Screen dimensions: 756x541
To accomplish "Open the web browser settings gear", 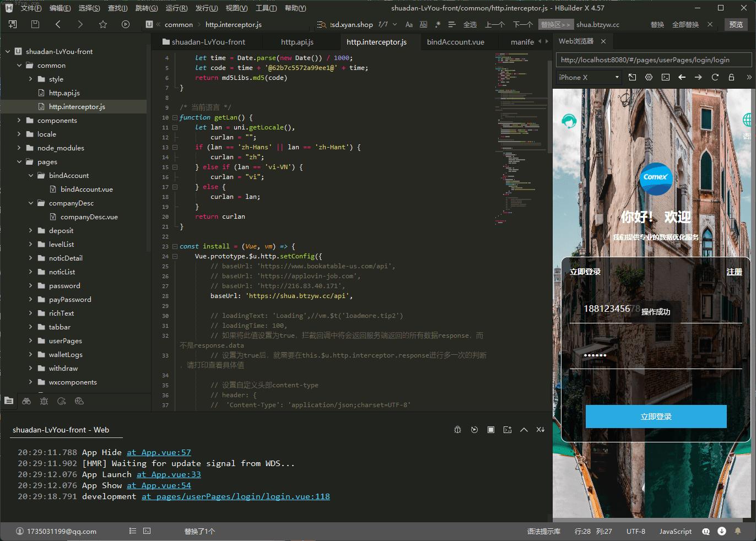I will click(649, 78).
